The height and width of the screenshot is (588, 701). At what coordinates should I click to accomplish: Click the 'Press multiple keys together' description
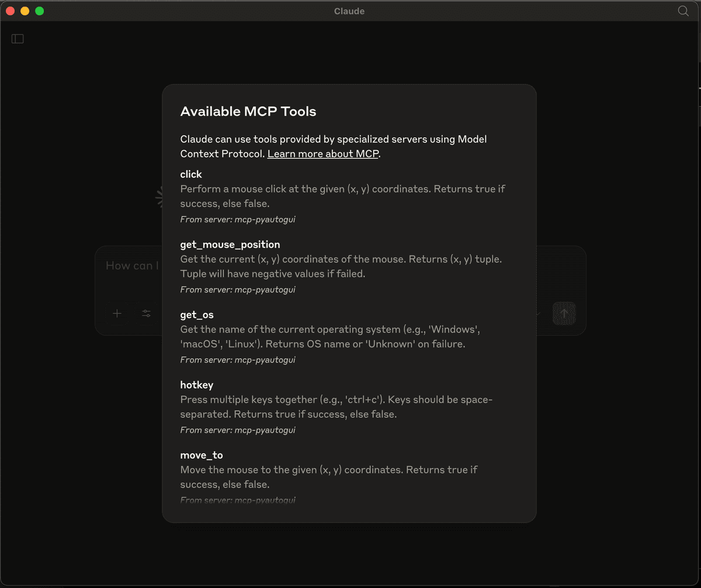pyautogui.click(x=337, y=407)
